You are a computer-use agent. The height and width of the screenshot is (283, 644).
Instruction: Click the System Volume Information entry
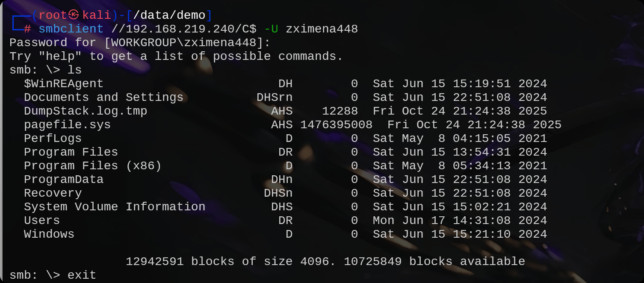coord(115,207)
